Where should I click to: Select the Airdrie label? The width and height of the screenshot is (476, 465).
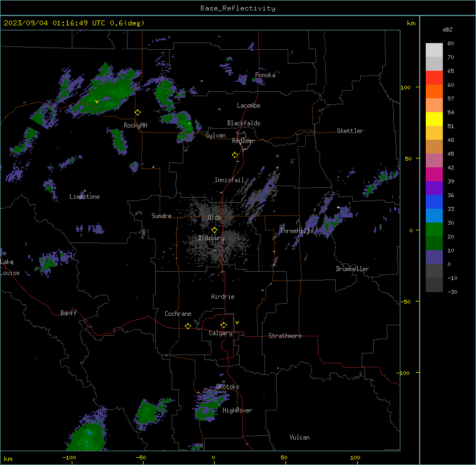coord(223,297)
